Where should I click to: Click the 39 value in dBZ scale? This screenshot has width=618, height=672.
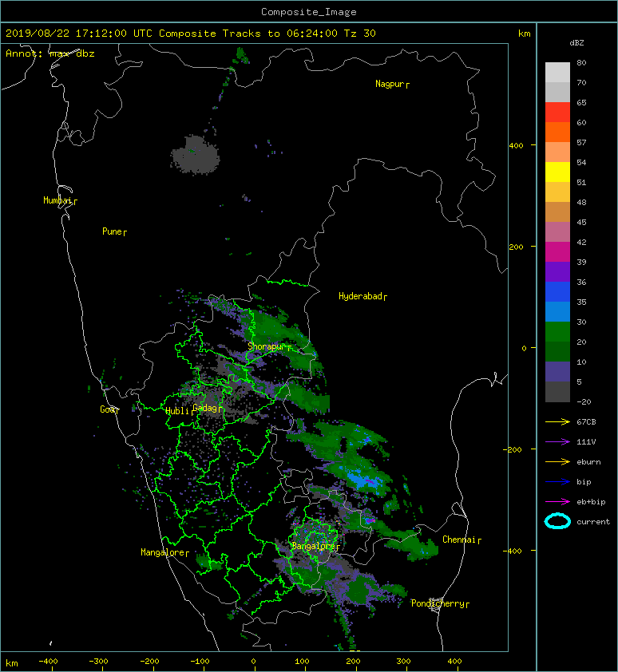581,262
